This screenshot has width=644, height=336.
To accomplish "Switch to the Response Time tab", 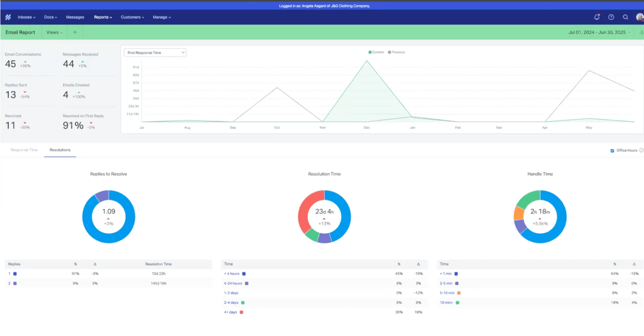I will pos(24,150).
